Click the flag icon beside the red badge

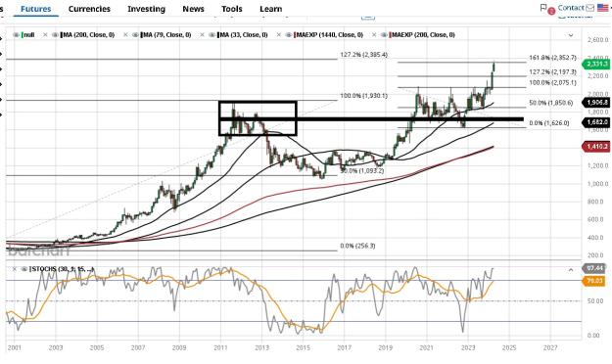pyautogui.click(x=542, y=8)
